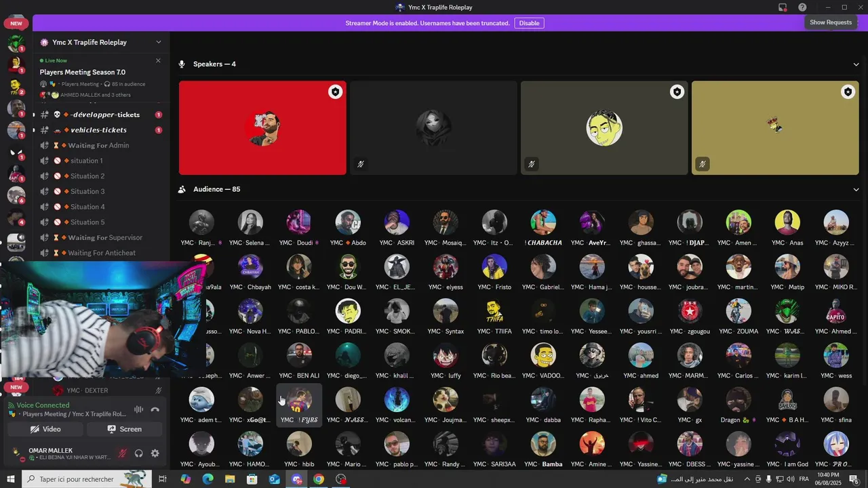Open the -développer-tickets channel
Viewport: 868px width, 488px height.
pyautogui.click(x=100, y=115)
